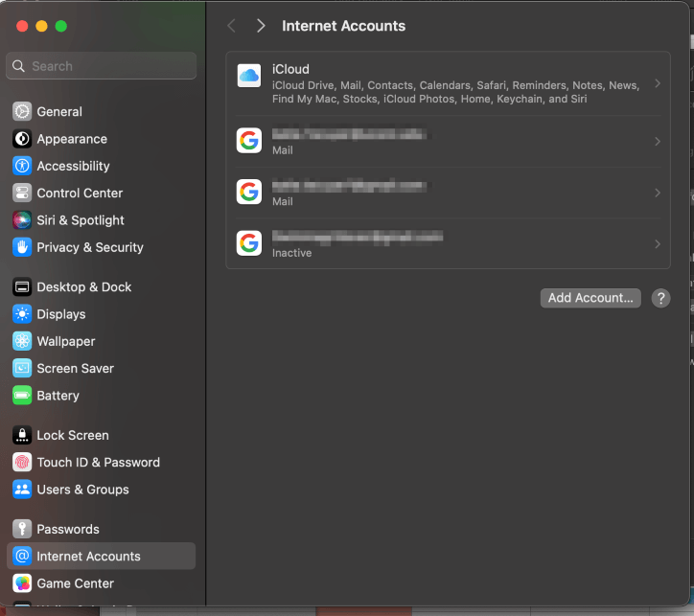Open Appearance settings pane
Image resolution: width=694 pixels, height=616 pixels.
tap(72, 139)
